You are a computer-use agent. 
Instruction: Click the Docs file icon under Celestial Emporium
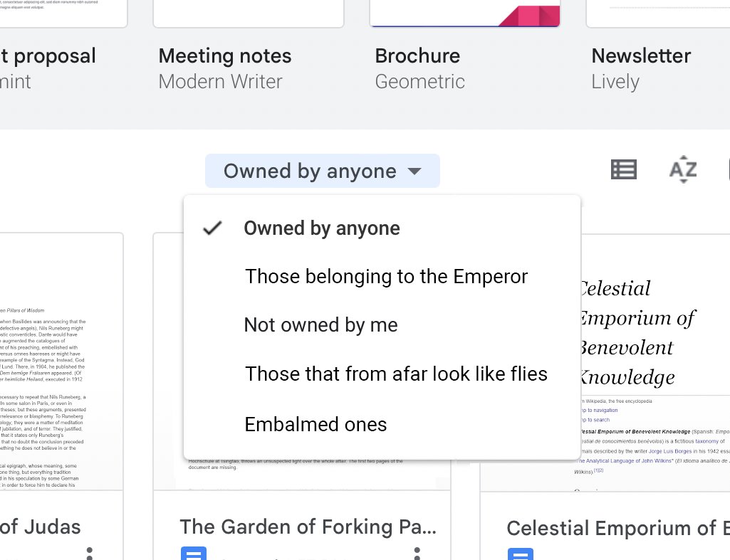point(521,554)
